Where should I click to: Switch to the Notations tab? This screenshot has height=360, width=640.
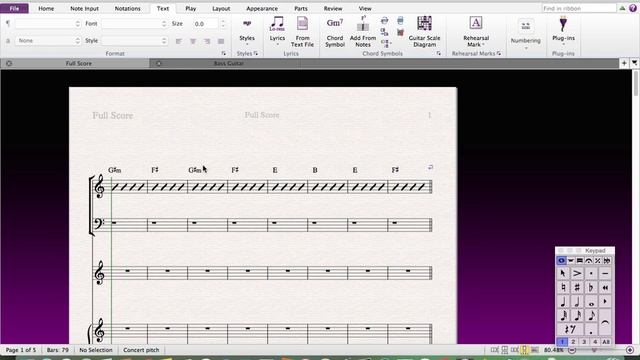click(127, 8)
